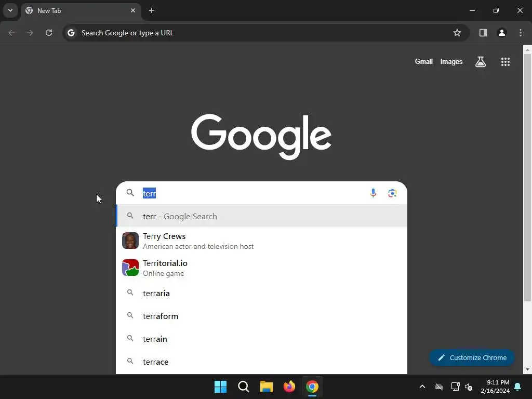The width and height of the screenshot is (532, 399).
Task: Click the forward navigation arrow
Action: [x=30, y=33]
